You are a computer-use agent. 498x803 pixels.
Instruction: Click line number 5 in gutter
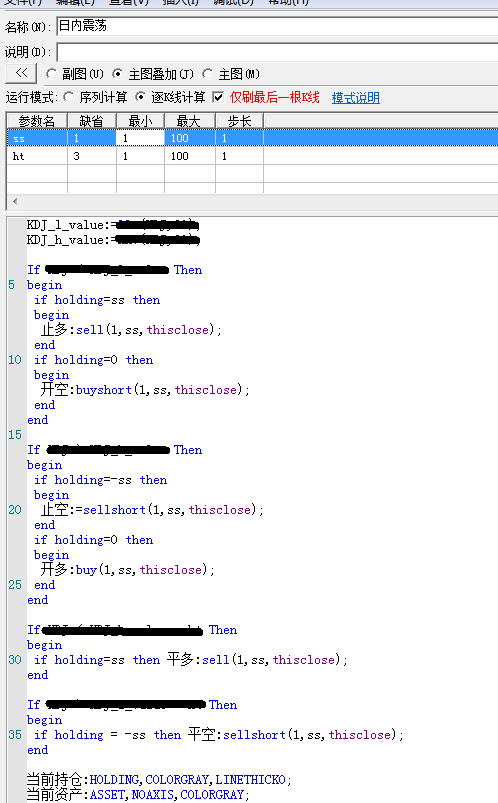[x=12, y=285]
